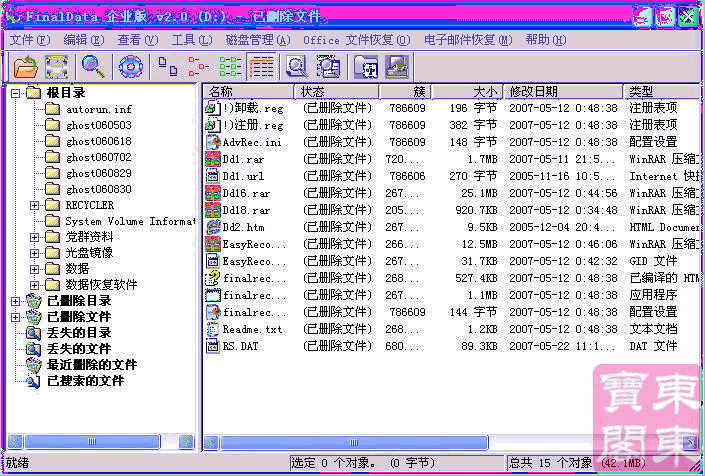Select the AdvRec.ini file
705x476 pixels.
click(x=252, y=142)
